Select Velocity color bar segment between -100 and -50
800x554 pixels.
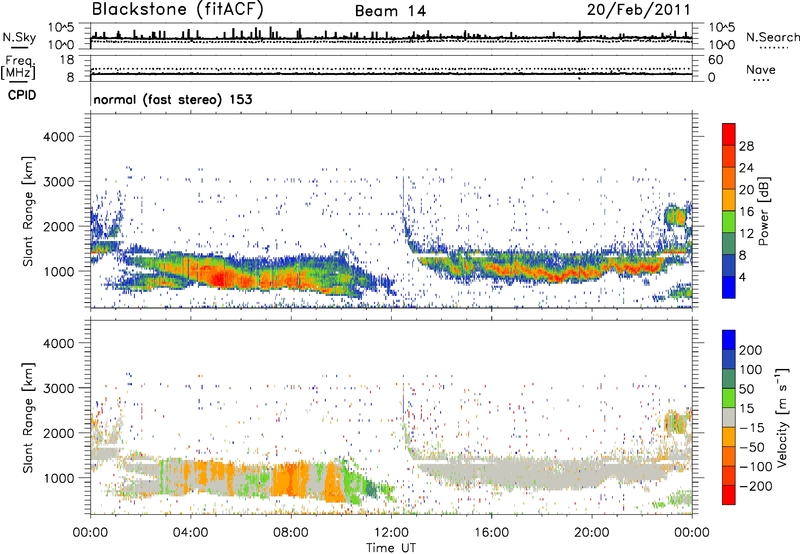(x=729, y=456)
